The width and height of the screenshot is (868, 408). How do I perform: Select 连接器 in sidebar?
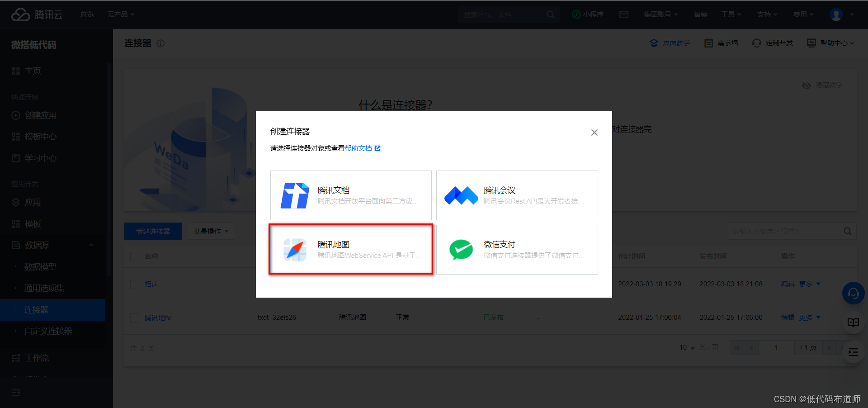(x=52, y=310)
